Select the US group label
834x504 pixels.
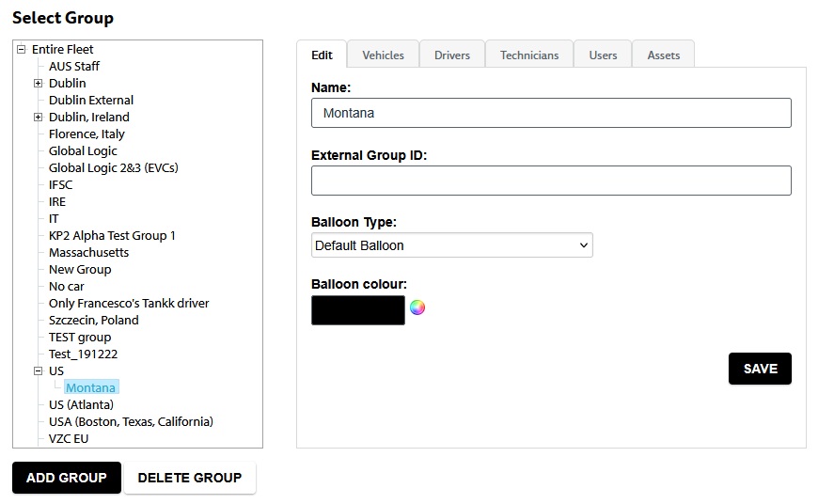coord(55,371)
